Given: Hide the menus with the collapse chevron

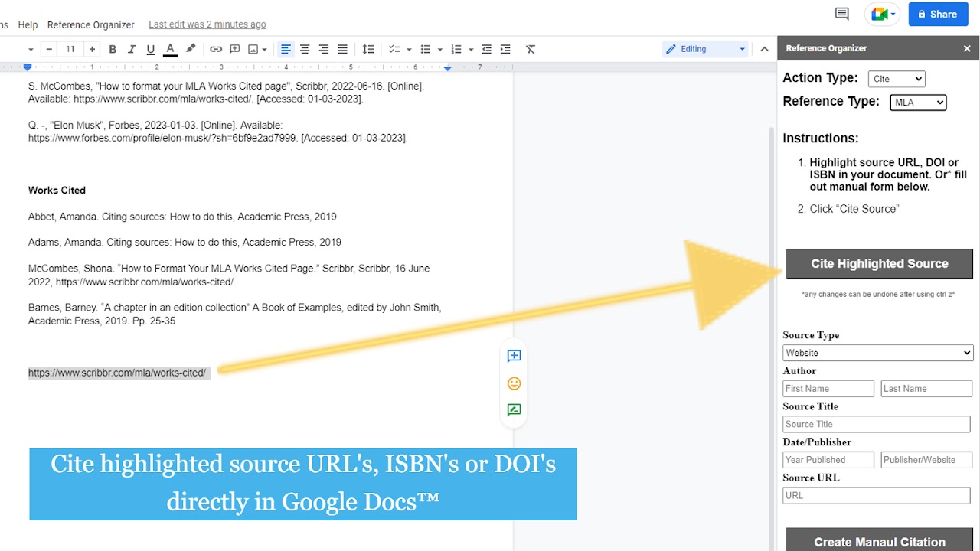Looking at the screenshot, I should point(764,49).
